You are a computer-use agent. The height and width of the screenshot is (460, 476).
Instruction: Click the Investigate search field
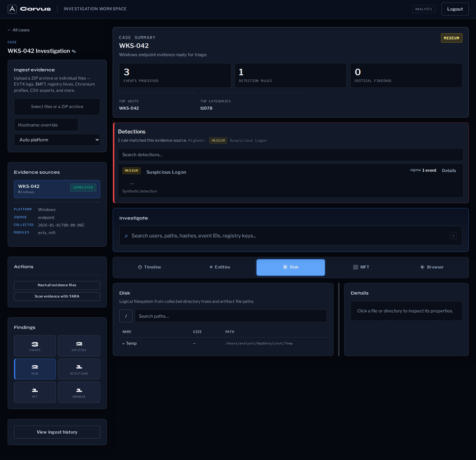(291, 235)
